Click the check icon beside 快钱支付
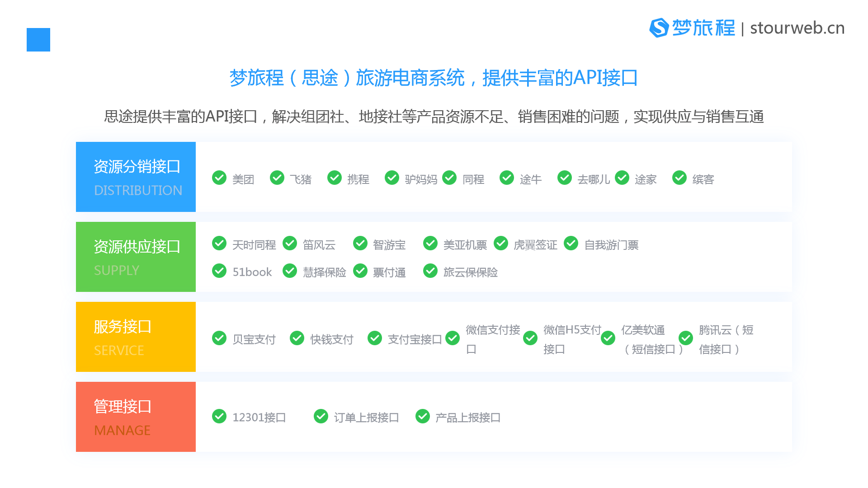This screenshot has width=868, height=488. pos(297,338)
